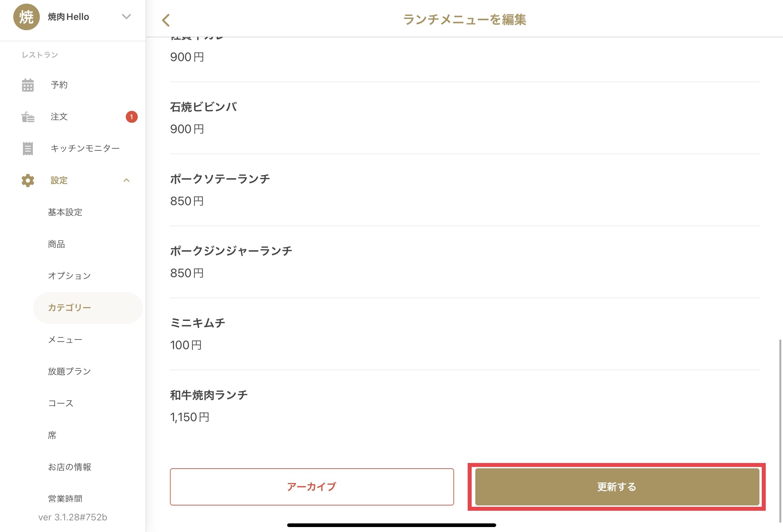783x532 pixels.
Task: Go to the 商品 settings page
Action: click(x=56, y=244)
